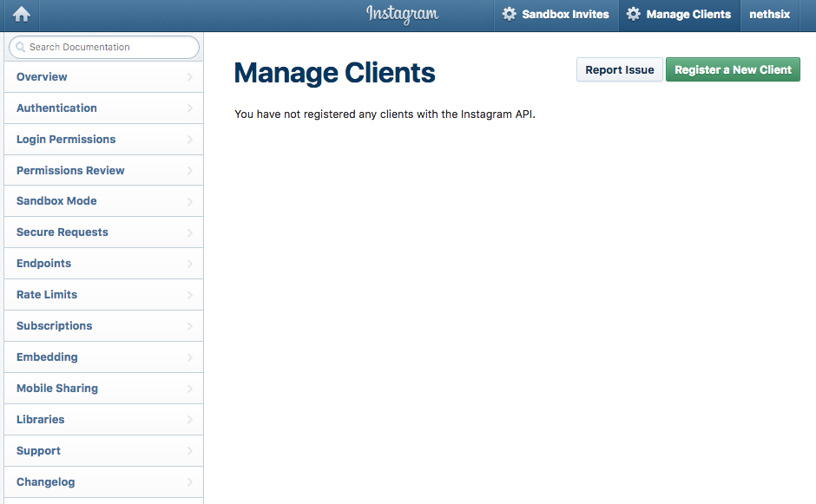The width and height of the screenshot is (816, 504).
Task: Expand the Rate Limits chevron
Action: point(190,295)
